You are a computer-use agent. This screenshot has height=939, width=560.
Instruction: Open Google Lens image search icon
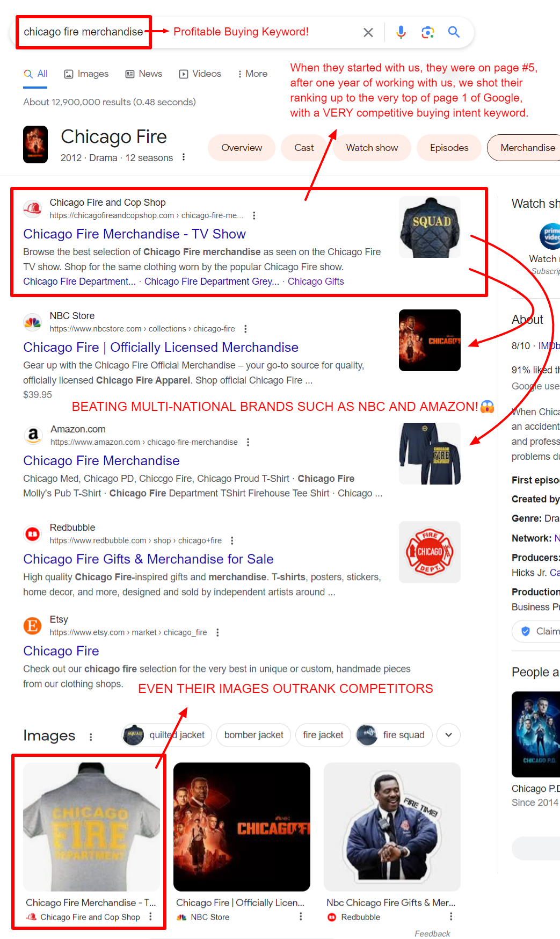tap(427, 32)
